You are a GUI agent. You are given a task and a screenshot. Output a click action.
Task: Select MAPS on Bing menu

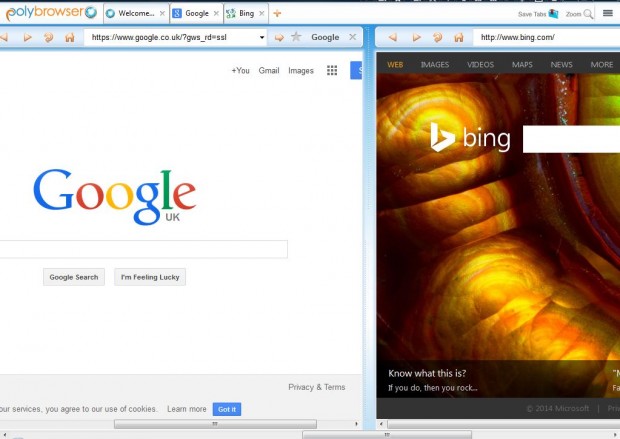point(522,64)
